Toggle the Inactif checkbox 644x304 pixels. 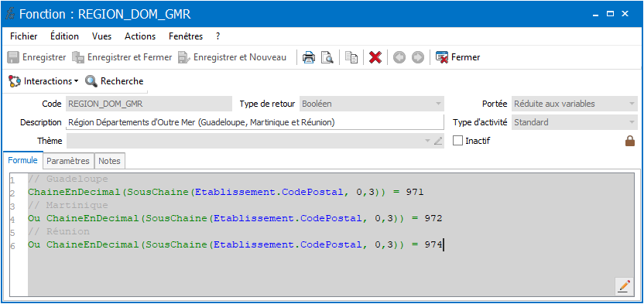(x=457, y=141)
